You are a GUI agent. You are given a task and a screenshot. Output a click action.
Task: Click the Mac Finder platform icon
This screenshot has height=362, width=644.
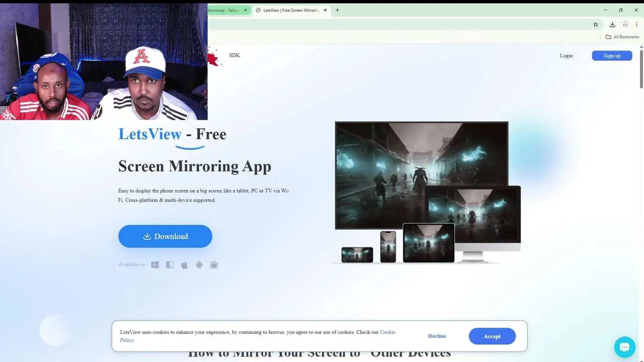click(170, 265)
